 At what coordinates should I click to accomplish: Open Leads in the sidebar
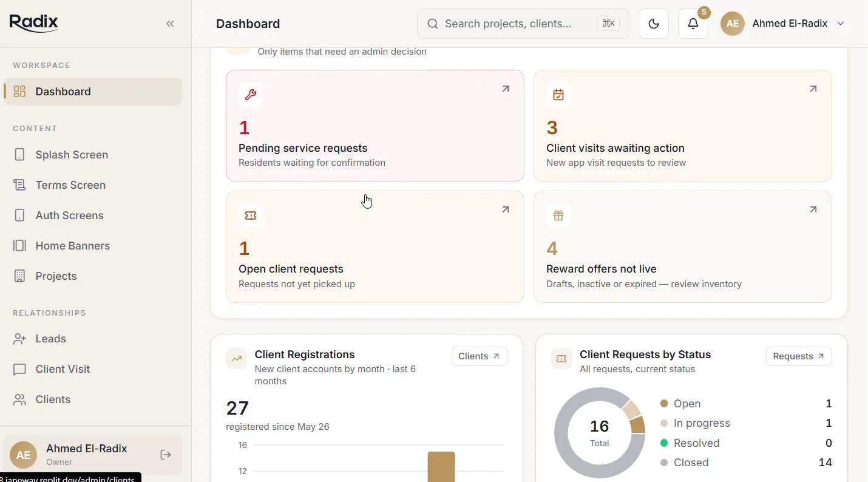93,339
